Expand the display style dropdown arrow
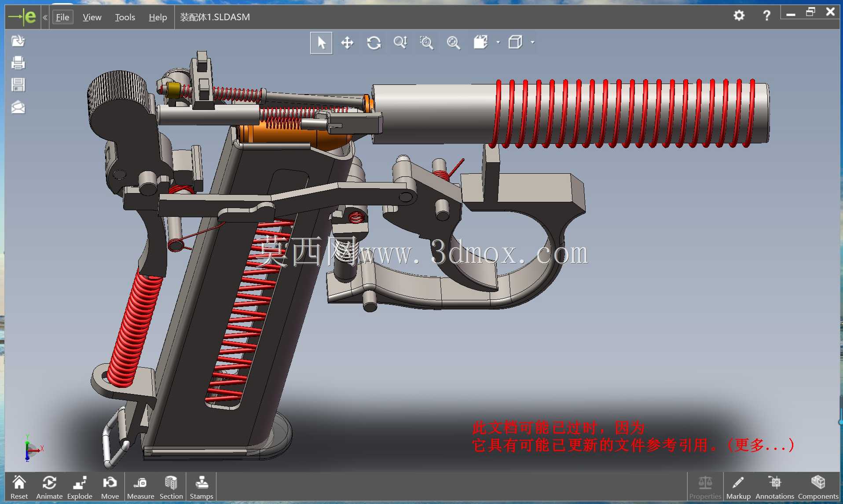The width and height of the screenshot is (843, 504). pos(532,42)
